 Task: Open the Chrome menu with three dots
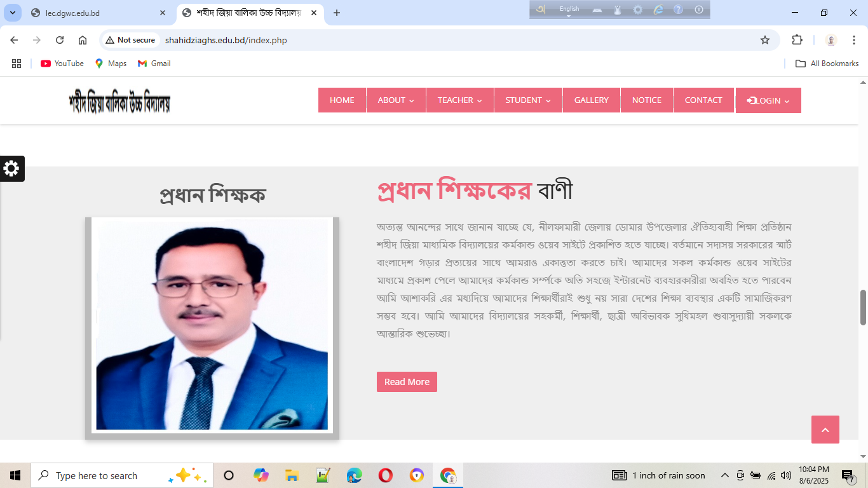coord(855,40)
